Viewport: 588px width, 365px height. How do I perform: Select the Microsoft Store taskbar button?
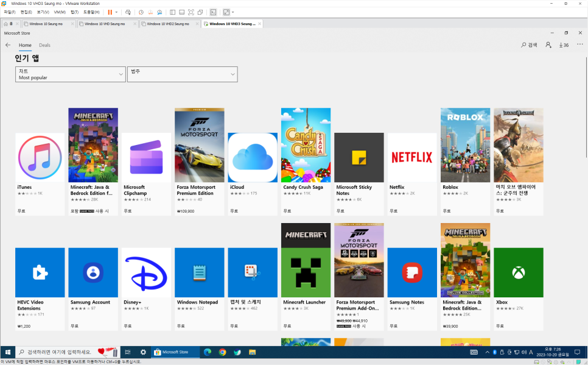(x=175, y=352)
